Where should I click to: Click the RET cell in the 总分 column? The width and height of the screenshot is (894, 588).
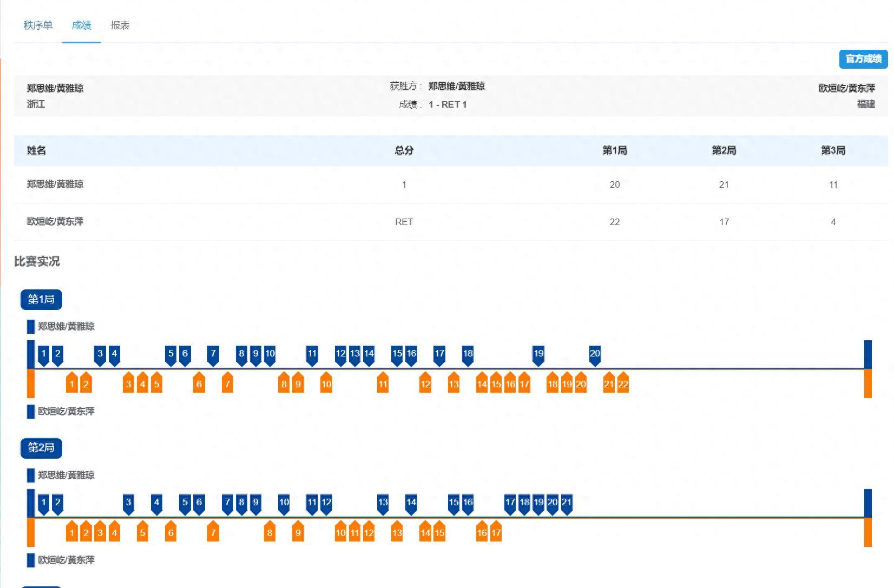(x=404, y=222)
